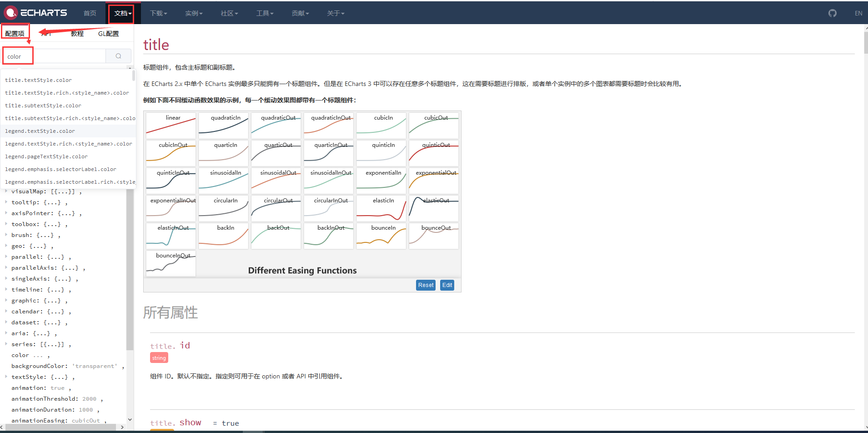Expand the dataset tree node

coord(6,322)
